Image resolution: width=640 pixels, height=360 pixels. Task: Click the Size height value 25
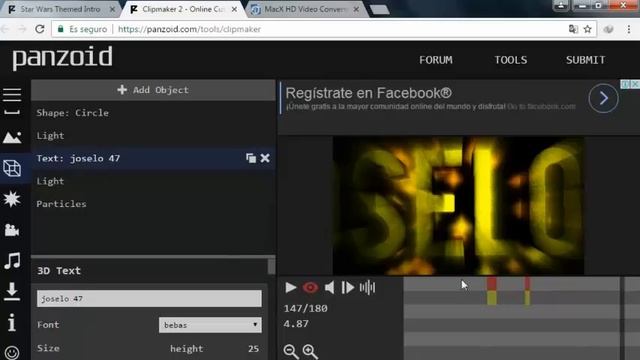[x=253, y=349]
